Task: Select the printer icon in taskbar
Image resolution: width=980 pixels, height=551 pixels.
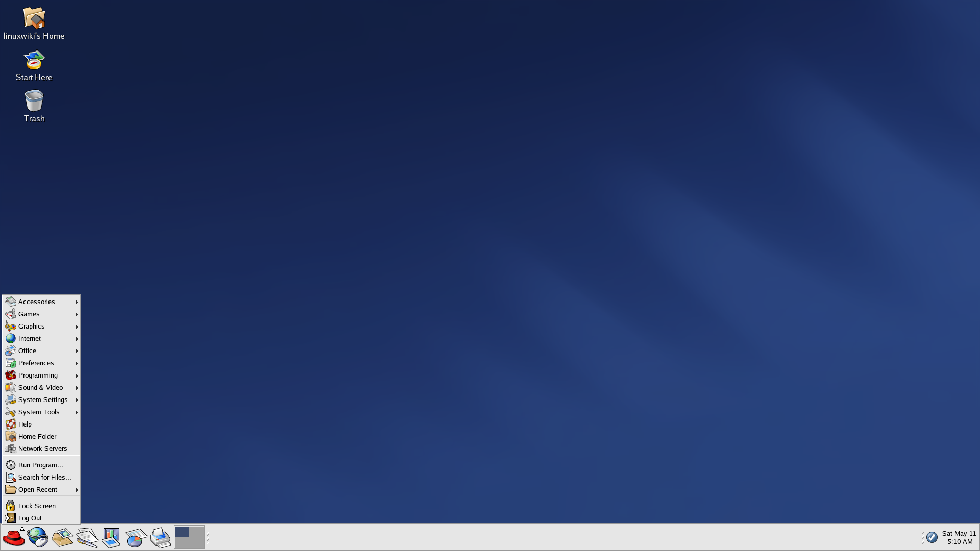Action: tap(160, 537)
